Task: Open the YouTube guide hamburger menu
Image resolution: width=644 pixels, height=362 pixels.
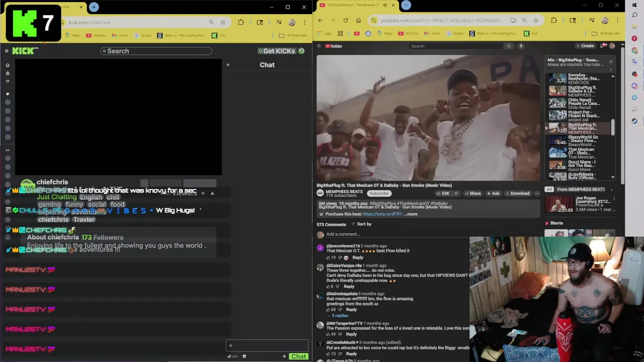Action: [318, 46]
